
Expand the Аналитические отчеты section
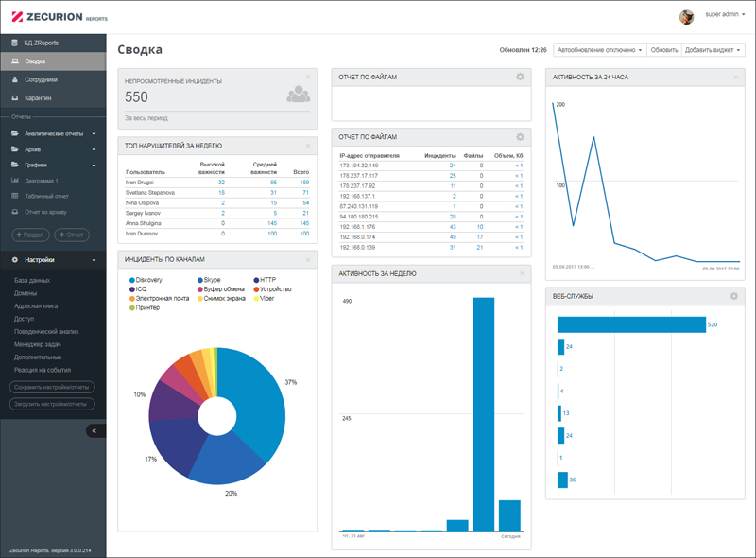(53, 133)
